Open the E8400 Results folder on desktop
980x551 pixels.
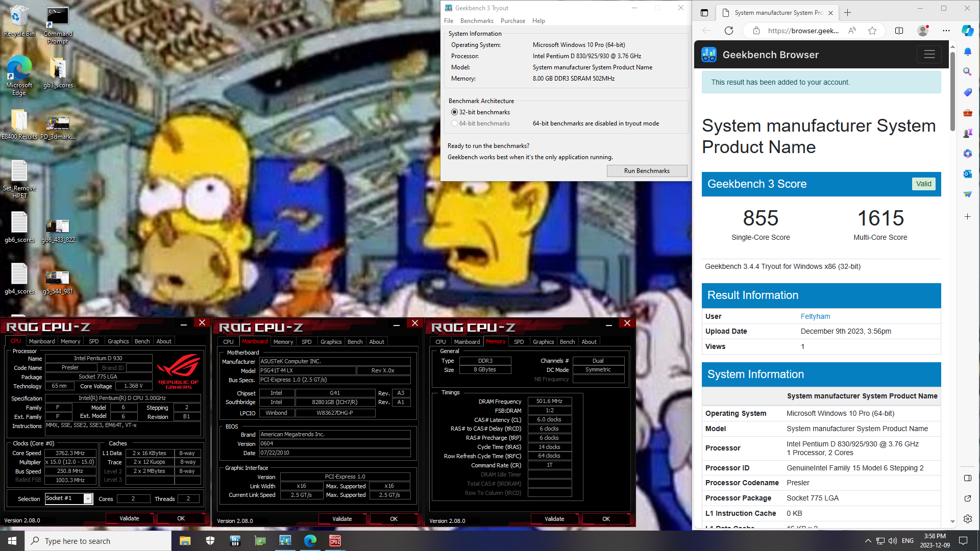click(x=19, y=124)
